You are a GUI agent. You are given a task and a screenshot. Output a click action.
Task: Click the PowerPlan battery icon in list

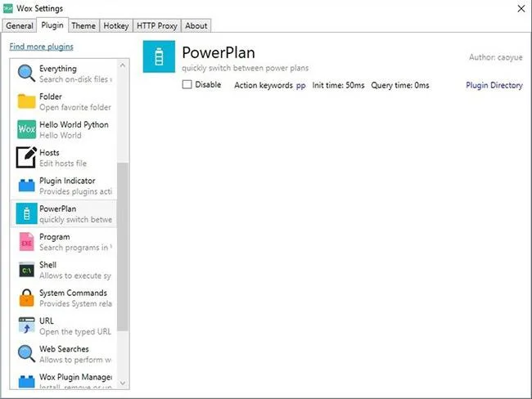[26, 213]
